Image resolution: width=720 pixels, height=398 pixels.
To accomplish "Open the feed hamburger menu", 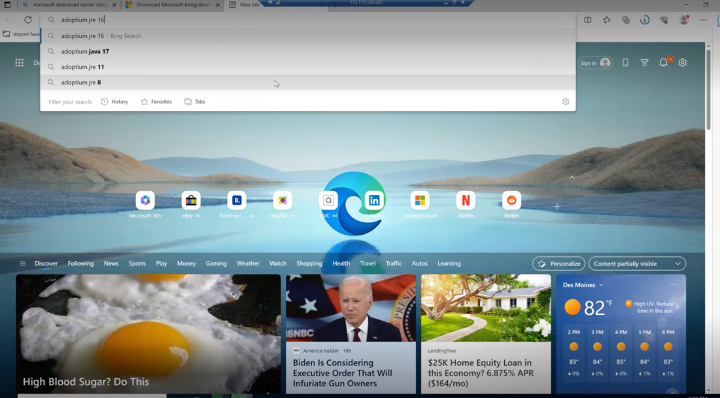I will click(22, 263).
